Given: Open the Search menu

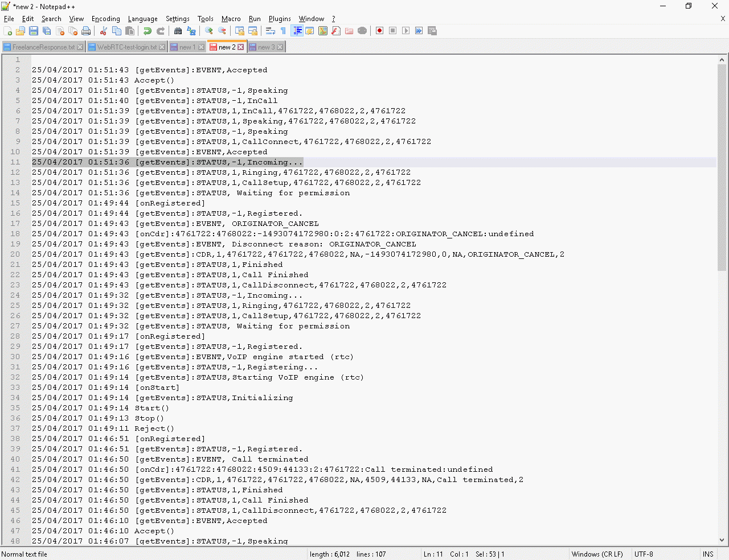Looking at the screenshot, I should 51,19.
